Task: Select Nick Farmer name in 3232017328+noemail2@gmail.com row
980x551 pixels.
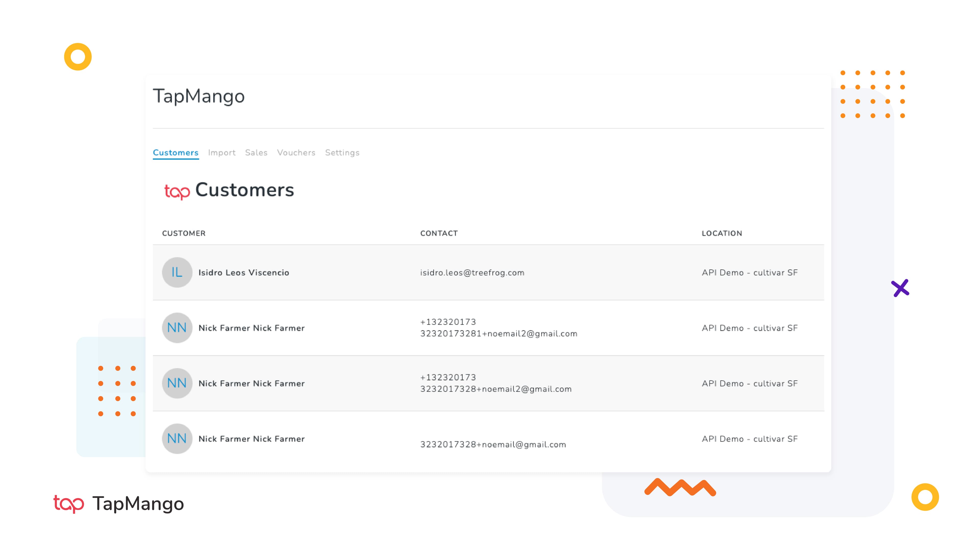Action: click(x=251, y=383)
